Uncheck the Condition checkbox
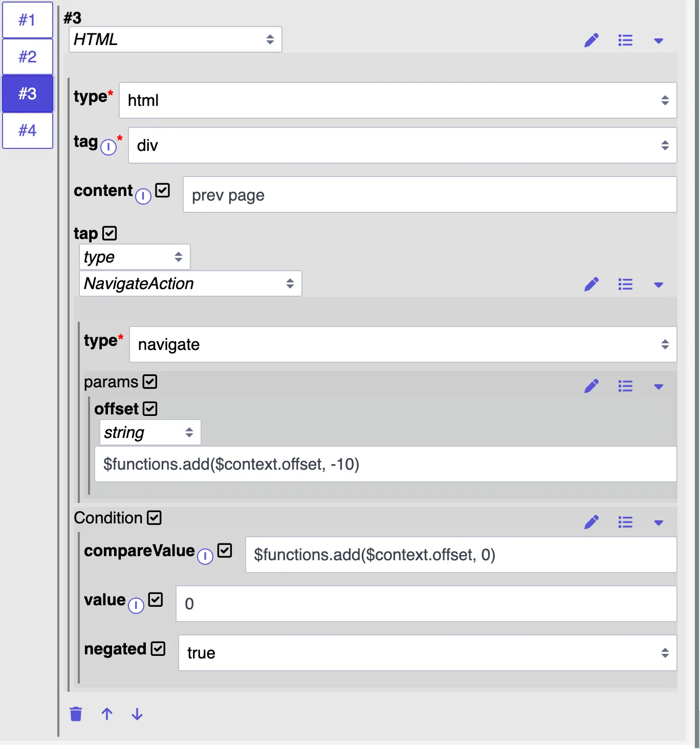The height and width of the screenshot is (749, 700). 154,518
